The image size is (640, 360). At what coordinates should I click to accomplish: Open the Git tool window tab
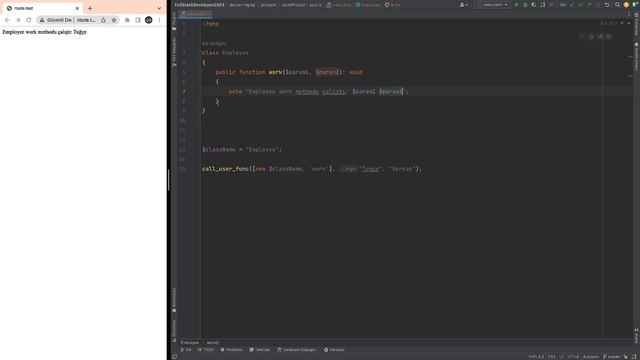tap(186, 350)
